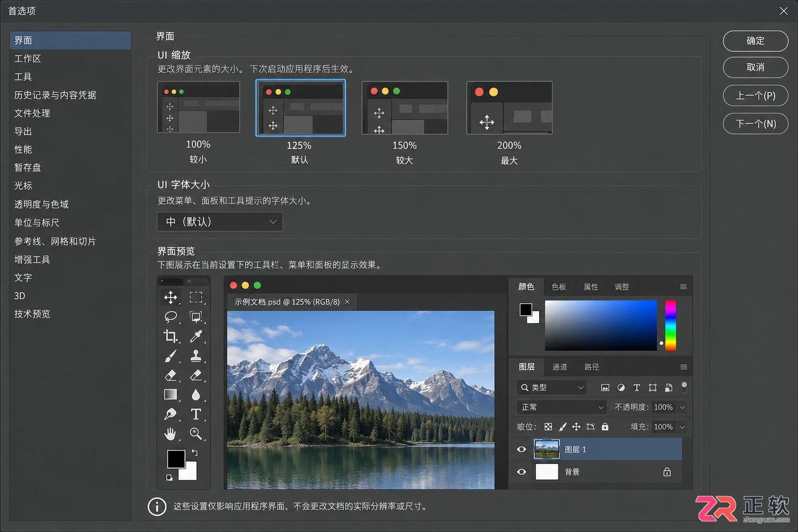Click the swap foreground/background colors arrow
Screen dimensions: 798x532
tap(195, 453)
